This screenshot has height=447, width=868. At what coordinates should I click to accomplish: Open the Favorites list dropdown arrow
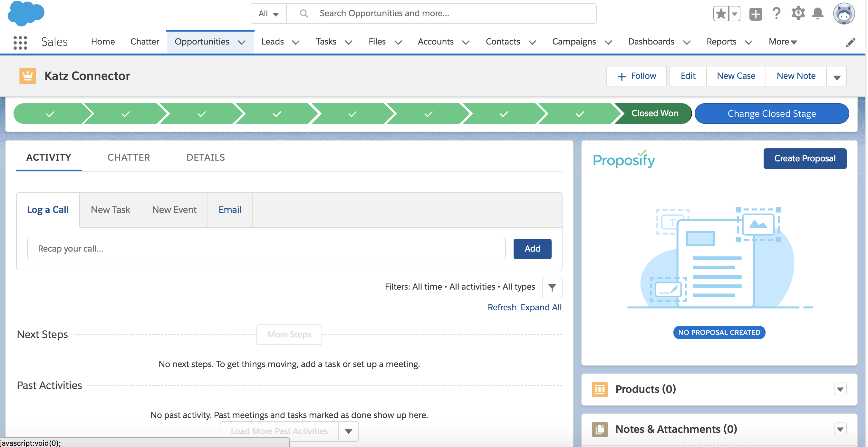pyautogui.click(x=735, y=14)
